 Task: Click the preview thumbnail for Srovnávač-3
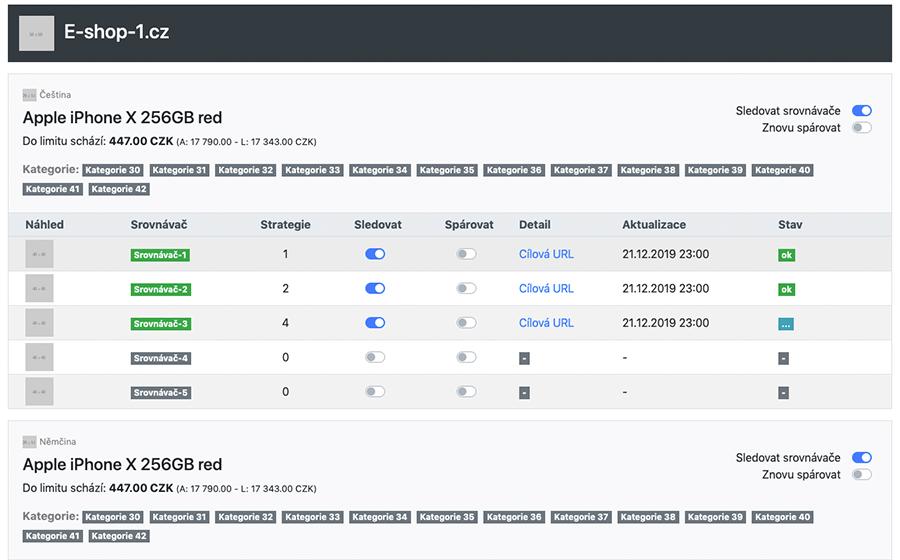[39, 323]
